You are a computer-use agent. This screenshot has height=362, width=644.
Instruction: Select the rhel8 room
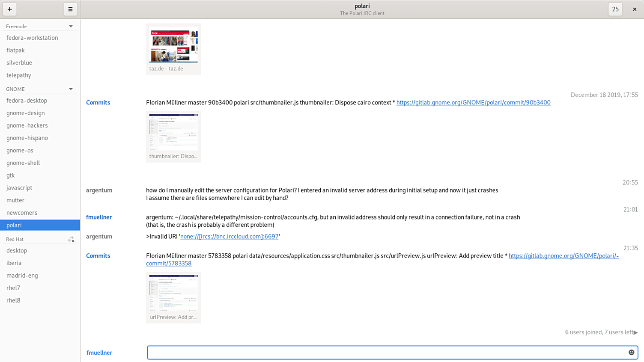[x=13, y=300]
